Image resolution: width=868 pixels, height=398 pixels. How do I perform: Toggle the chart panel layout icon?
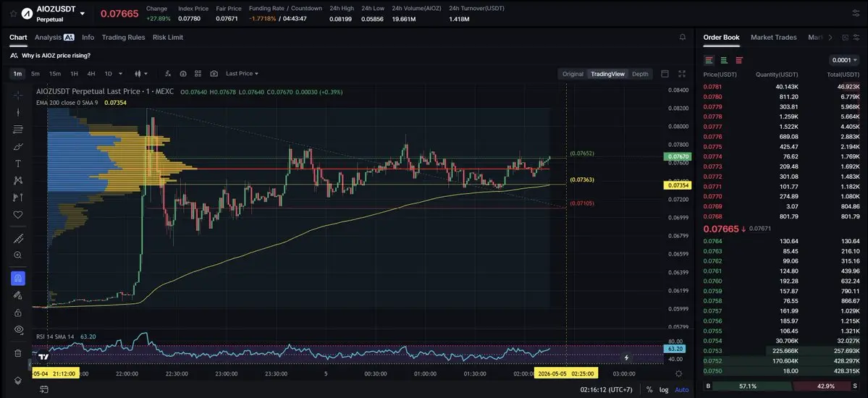tap(665, 74)
